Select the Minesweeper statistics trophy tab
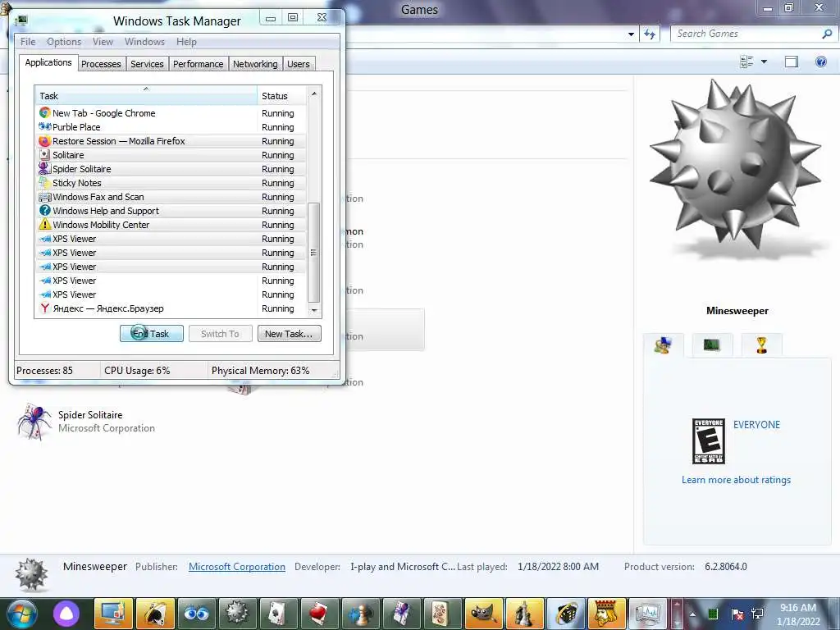The height and width of the screenshot is (630, 840). pyautogui.click(x=761, y=345)
